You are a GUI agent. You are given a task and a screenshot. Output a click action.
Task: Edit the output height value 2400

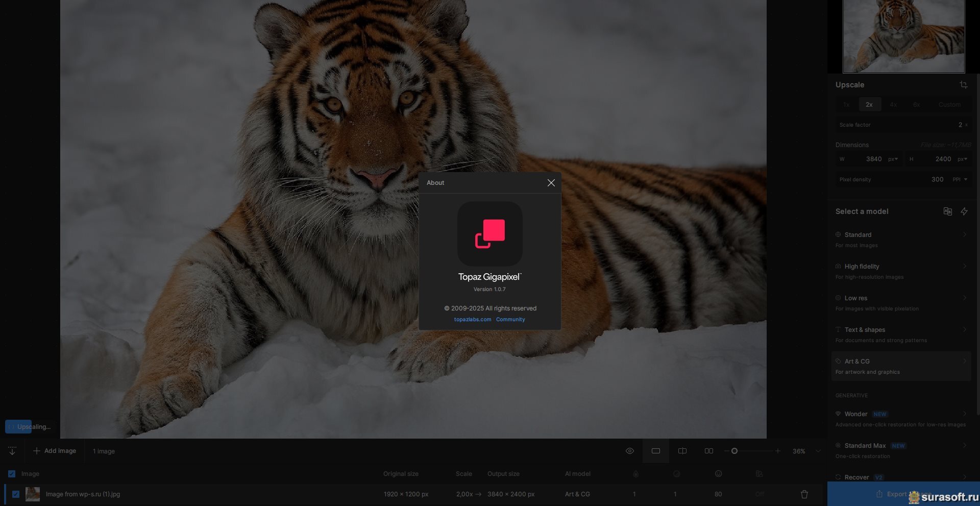click(943, 159)
